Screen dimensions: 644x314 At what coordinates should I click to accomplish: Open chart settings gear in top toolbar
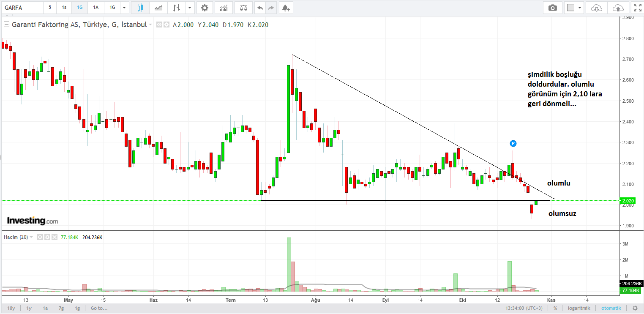(x=205, y=8)
